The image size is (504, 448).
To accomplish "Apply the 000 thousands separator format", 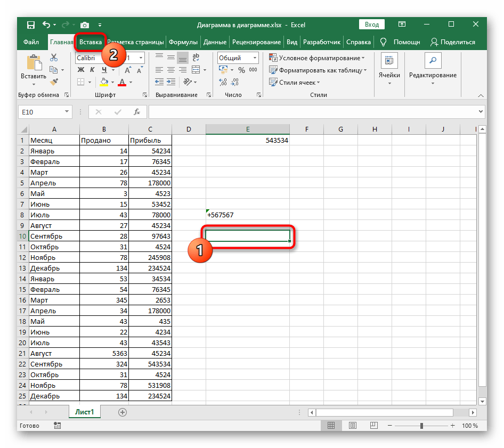I will (253, 70).
